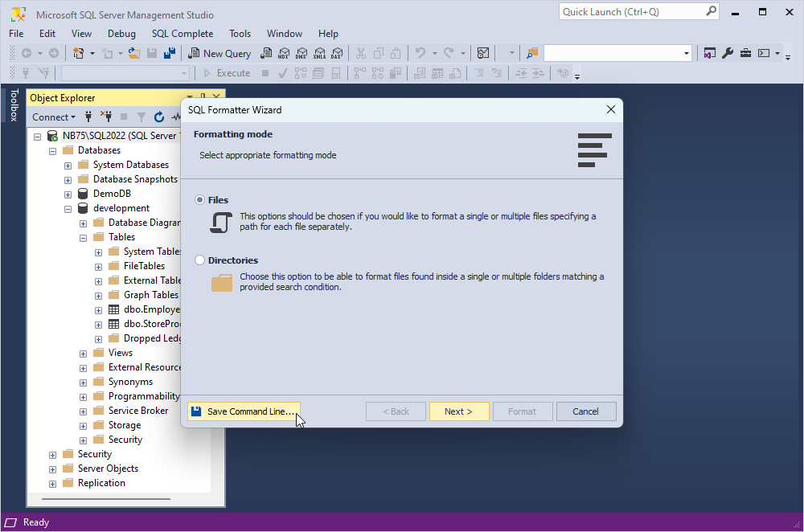Select the Files formatting mode radio button
Image resolution: width=804 pixels, height=532 pixels.
[x=199, y=200]
